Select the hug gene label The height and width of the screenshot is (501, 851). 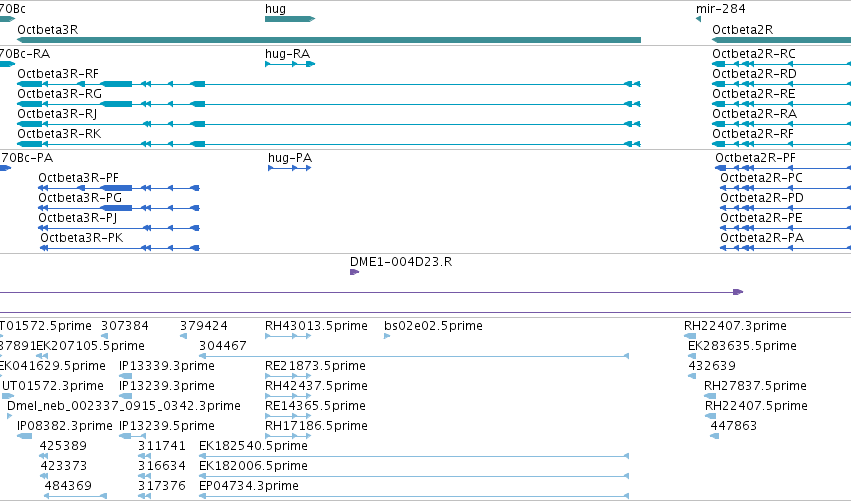(275, 9)
